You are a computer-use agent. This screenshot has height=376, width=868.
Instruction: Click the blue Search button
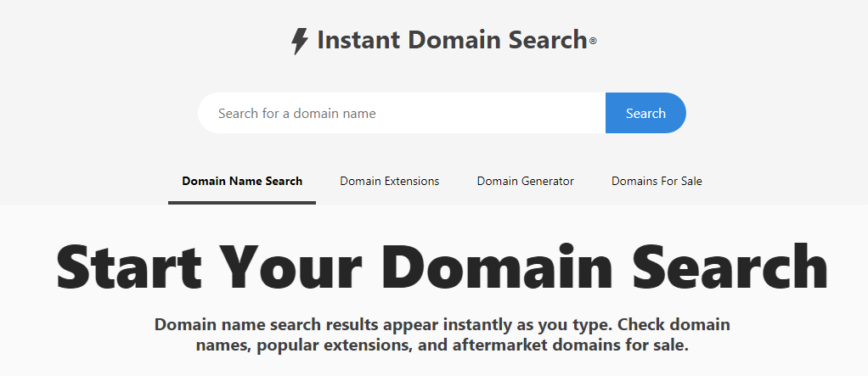[645, 113]
